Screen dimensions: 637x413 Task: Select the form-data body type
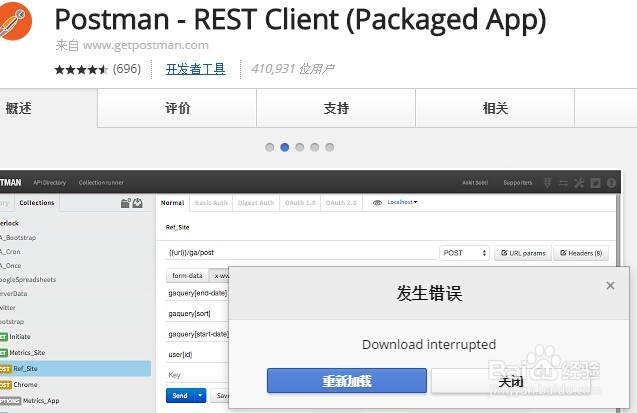[187, 275]
